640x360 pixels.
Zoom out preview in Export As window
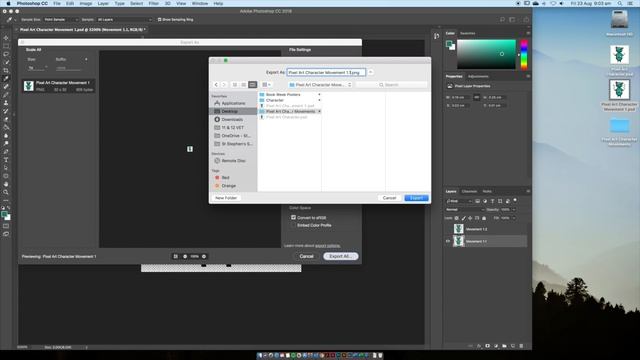185,256
